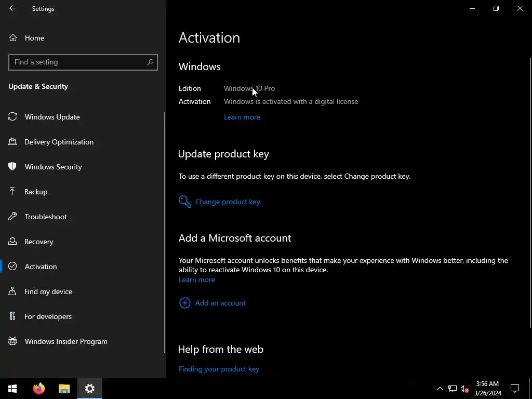Click the Windows 10 Pro edition text
Image resolution: width=532 pixels, height=399 pixels.
pyautogui.click(x=249, y=88)
